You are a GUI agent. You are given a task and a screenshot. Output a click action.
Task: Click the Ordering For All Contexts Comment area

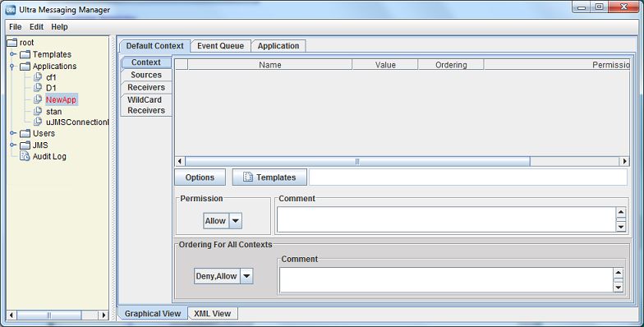pos(447,280)
